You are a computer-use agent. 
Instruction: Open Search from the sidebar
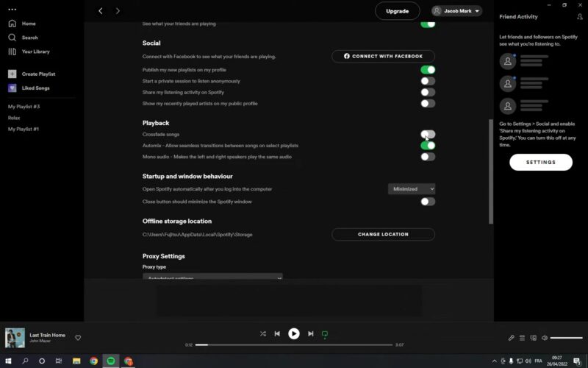[23, 38]
